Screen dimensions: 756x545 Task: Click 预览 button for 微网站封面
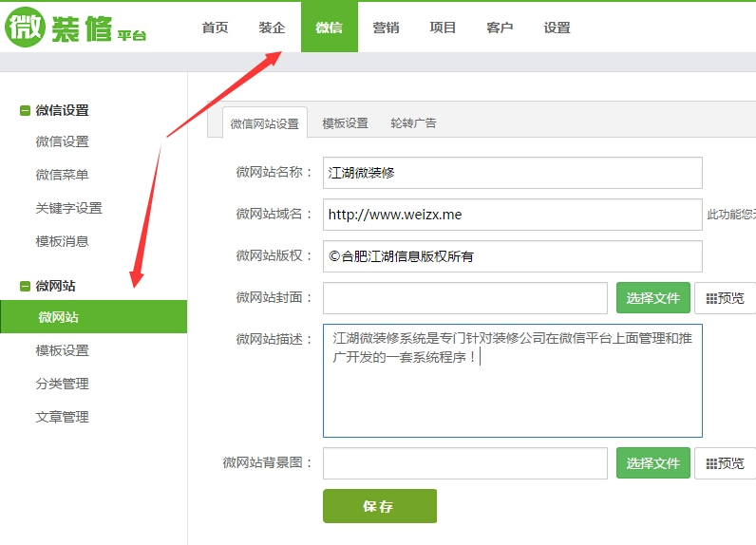pyautogui.click(x=726, y=298)
